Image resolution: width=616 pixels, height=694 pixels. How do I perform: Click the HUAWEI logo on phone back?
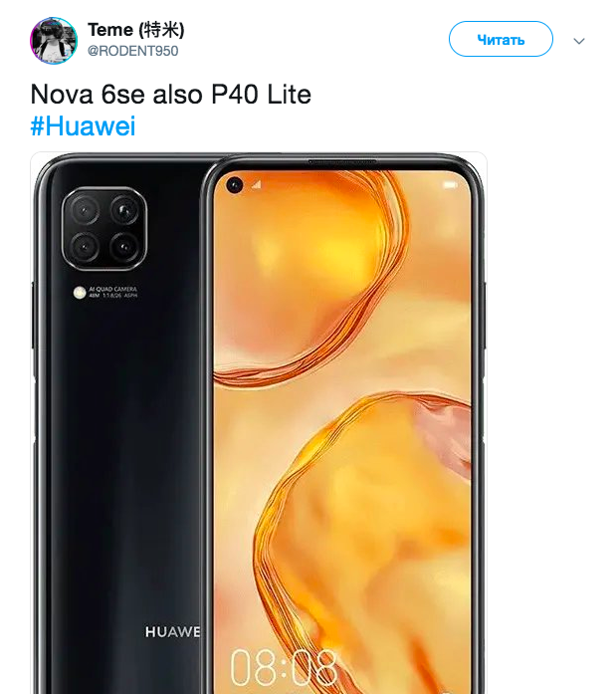pos(172,631)
